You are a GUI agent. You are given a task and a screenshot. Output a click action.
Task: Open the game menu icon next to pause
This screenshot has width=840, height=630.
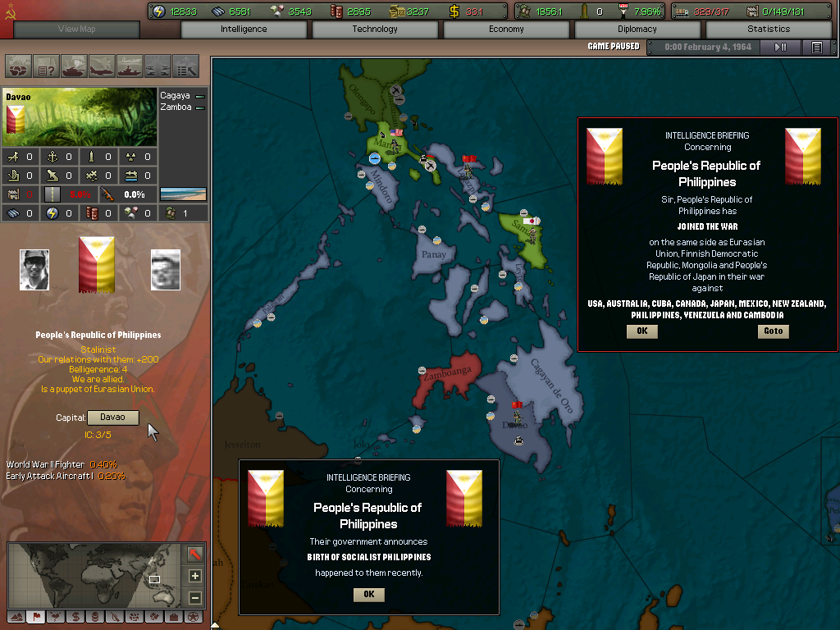pyautogui.click(x=816, y=47)
